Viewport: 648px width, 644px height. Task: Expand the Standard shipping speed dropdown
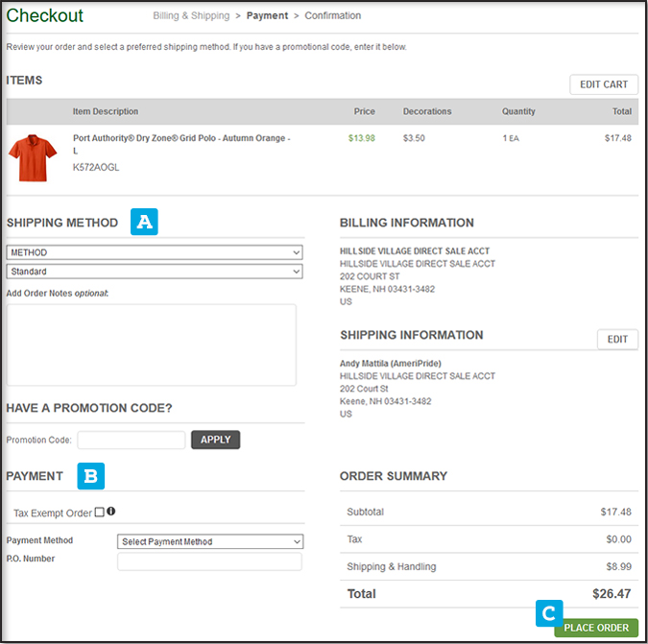click(155, 272)
